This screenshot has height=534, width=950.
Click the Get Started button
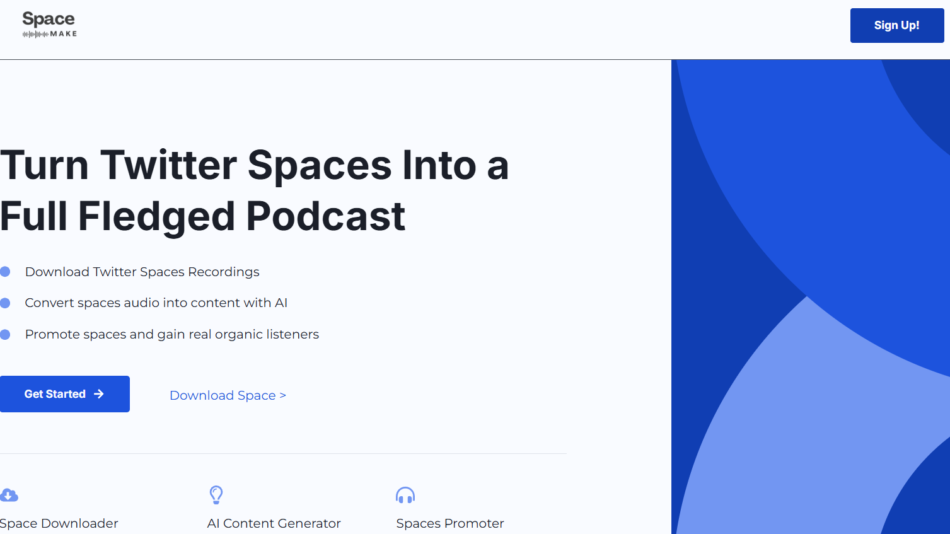click(65, 394)
